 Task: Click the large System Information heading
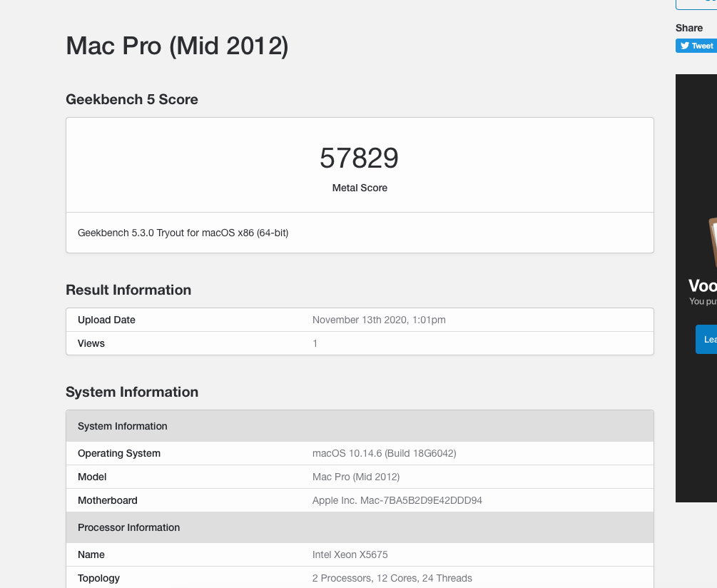(x=132, y=392)
